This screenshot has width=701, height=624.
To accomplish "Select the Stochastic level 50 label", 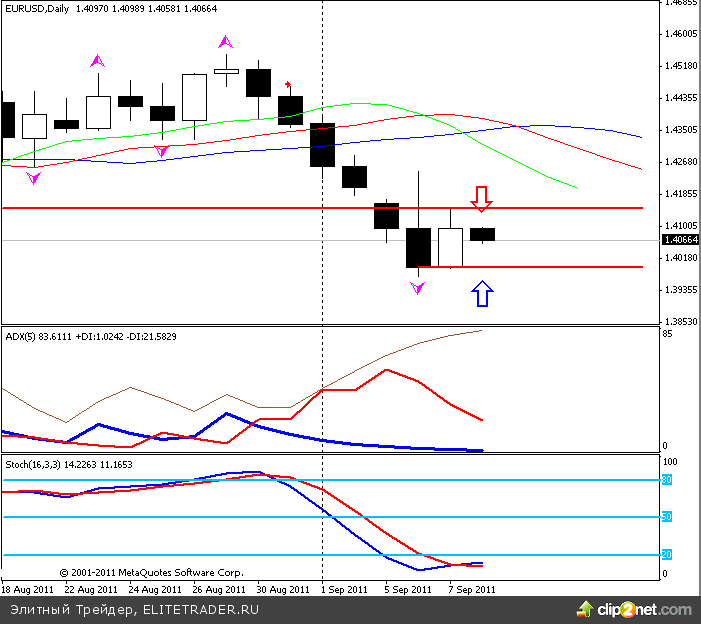I will point(666,517).
